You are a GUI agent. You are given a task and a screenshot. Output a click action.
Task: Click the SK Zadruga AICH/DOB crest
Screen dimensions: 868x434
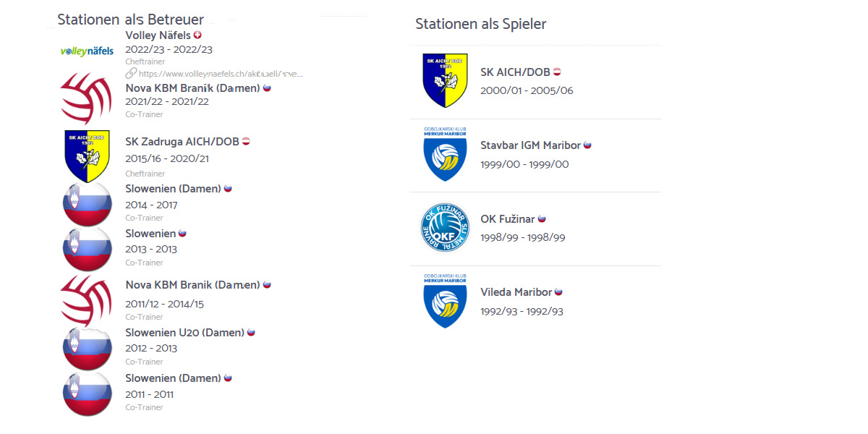tap(87, 156)
